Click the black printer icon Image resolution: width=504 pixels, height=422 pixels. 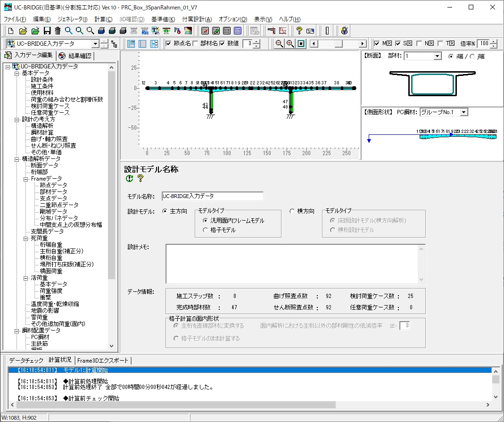click(x=123, y=31)
